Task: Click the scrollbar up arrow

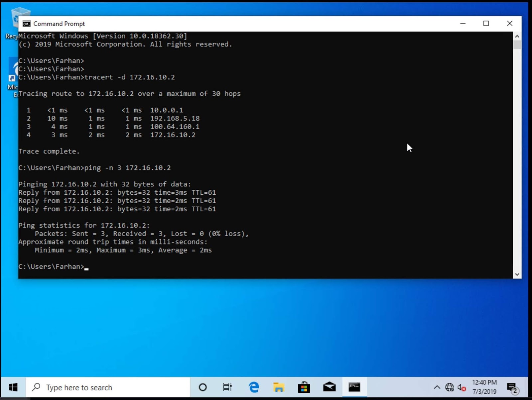Action: 517,36
